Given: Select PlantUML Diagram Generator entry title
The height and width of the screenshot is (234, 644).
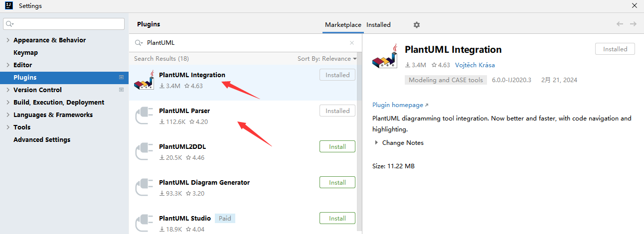Looking at the screenshot, I should click(204, 183).
